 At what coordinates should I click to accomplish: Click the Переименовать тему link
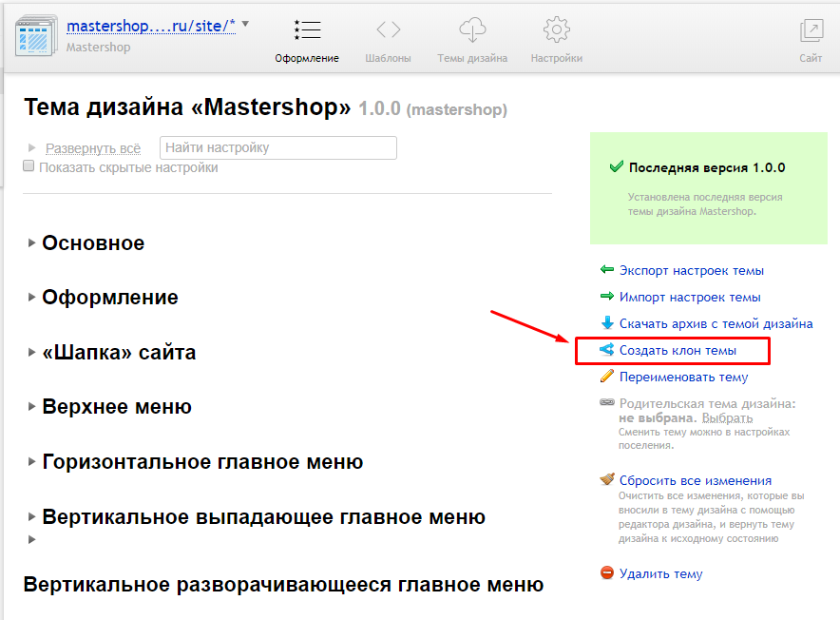point(683,377)
